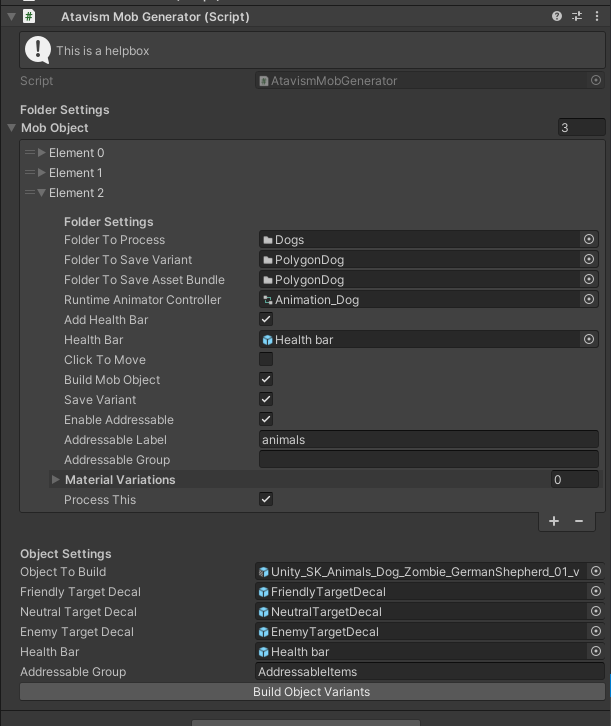Open object picker for Runtime Animator Controller
611x726 pixels.
click(589, 300)
